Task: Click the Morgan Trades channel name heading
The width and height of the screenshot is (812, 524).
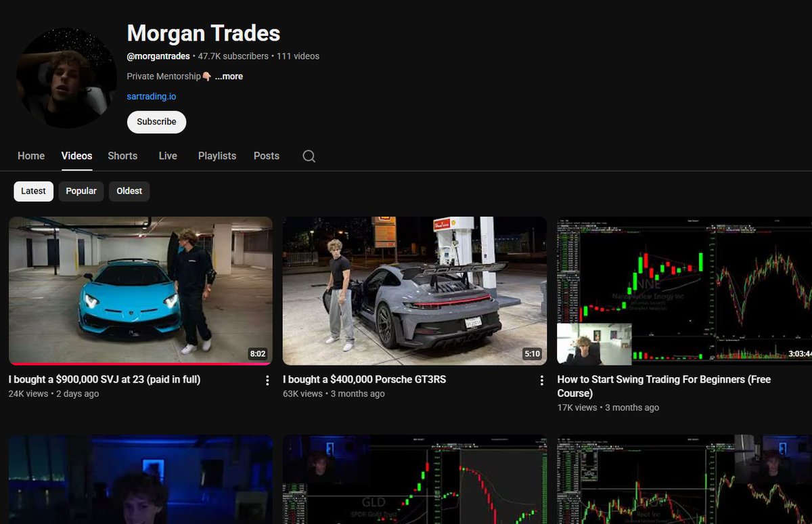Action: [x=204, y=32]
